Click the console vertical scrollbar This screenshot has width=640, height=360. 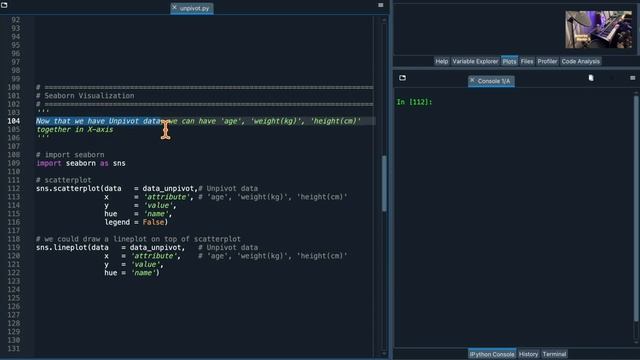pyautogui.click(x=636, y=208)
